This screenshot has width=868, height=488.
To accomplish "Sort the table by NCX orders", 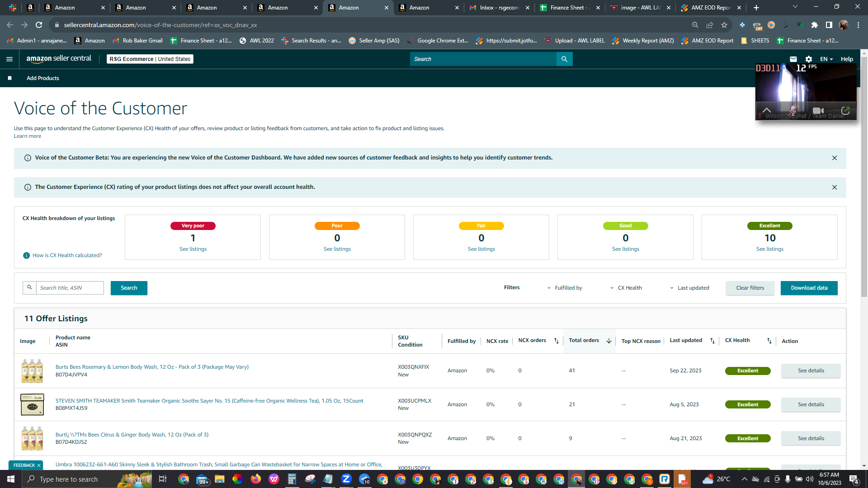I will 557,341.
